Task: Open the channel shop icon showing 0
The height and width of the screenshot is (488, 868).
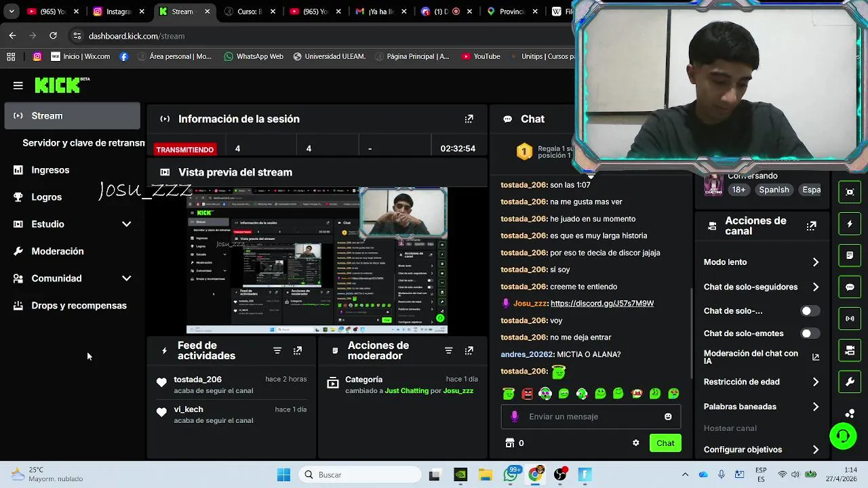Action: [515, 443]
